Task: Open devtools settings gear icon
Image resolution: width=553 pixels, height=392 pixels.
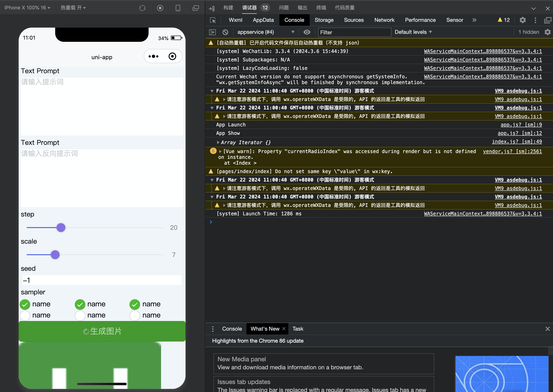Action: 522,20
